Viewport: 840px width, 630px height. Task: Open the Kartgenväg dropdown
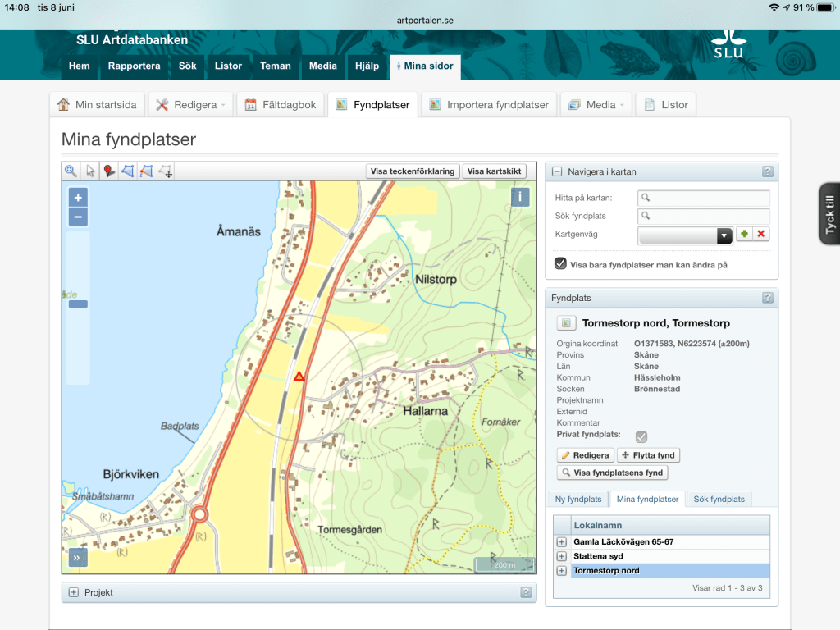(724, 235)
